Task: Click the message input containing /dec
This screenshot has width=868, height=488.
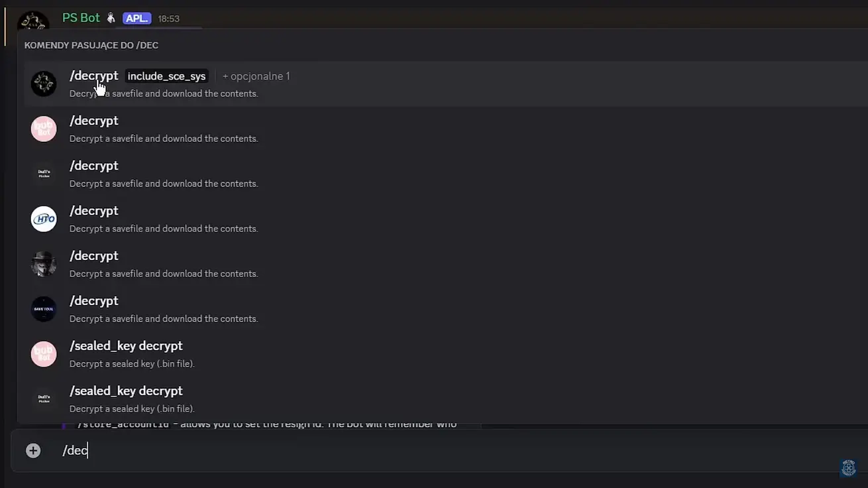Action: 73,450
